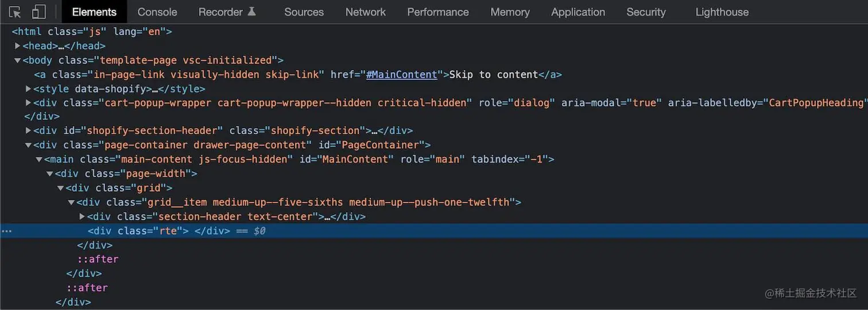This screenshot has width=868, height=310.
Task: Select the Skip to content anchor row
Action: [x=434, y=74]
